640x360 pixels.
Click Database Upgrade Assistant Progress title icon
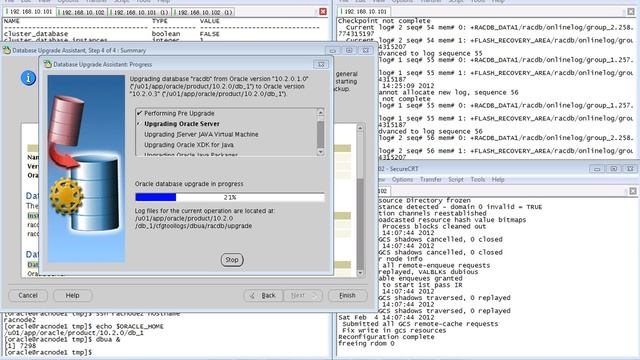pyautogui.click(x=48, y=64)
